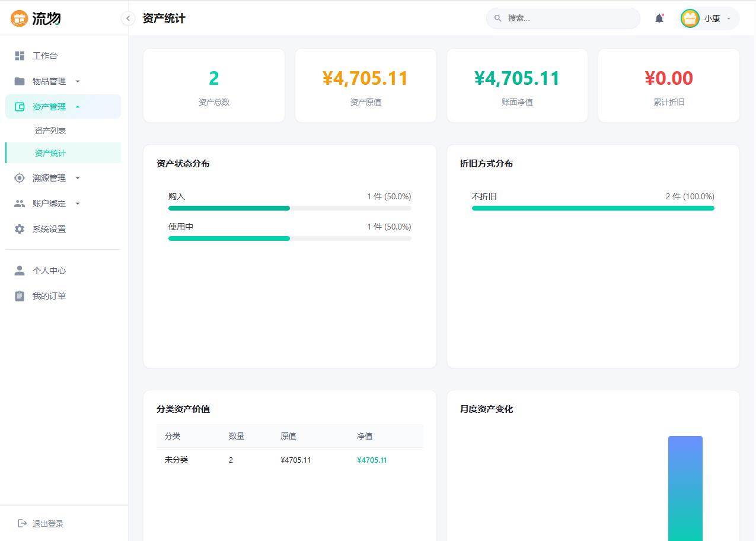Click the 分类 column header
Image resolution: width=756 pixels, height=541 pixels.
[x=173, y=436]
